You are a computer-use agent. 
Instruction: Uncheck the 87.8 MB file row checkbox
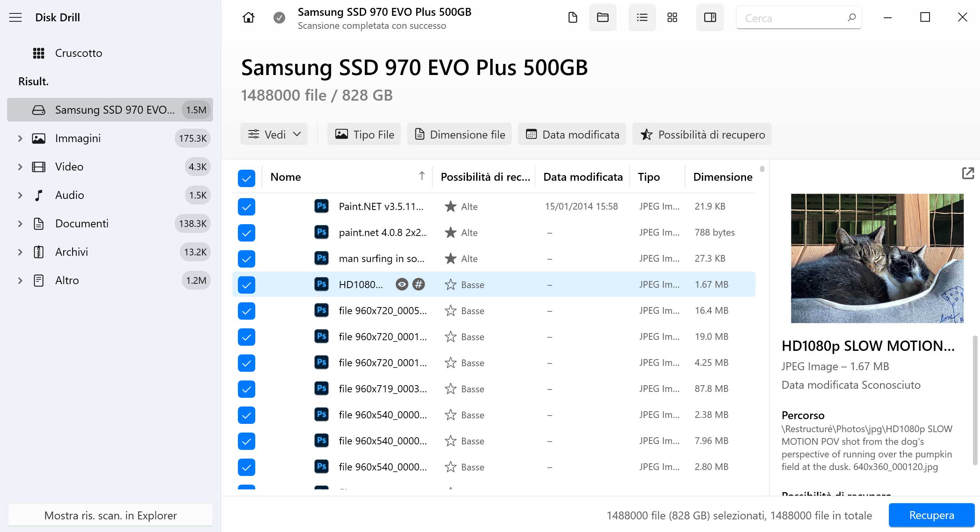pos(247,389)
